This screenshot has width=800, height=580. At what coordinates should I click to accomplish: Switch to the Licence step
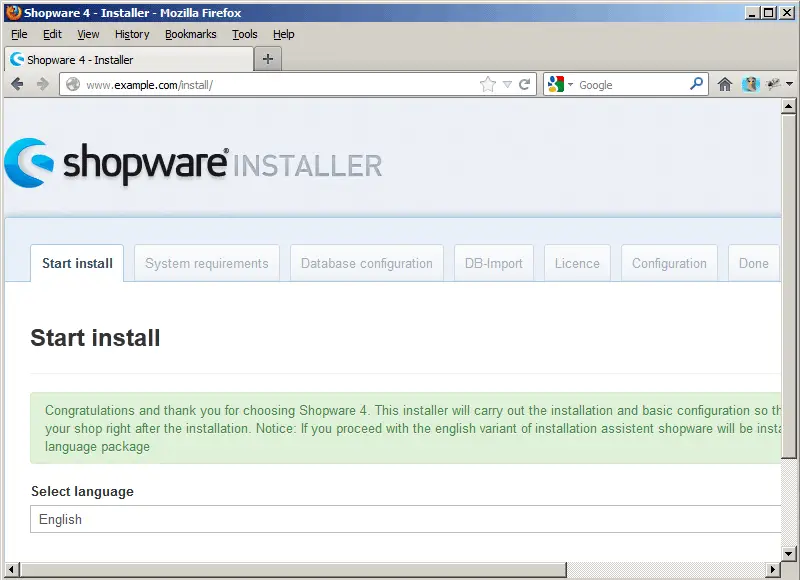click(577, 263)
